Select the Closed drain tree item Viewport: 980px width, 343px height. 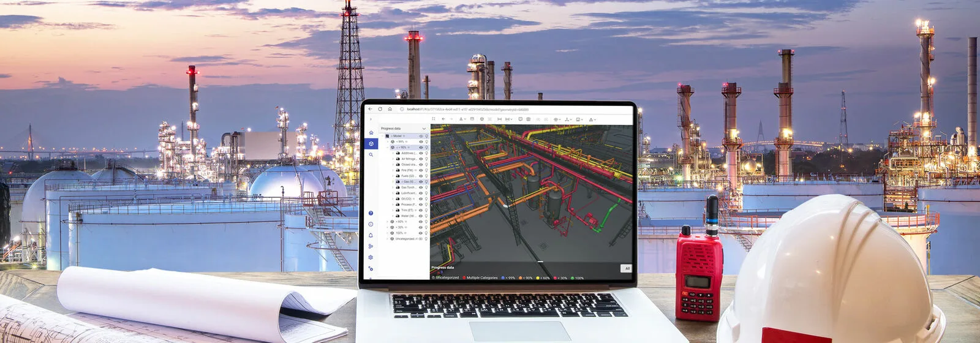pos(409,165)
